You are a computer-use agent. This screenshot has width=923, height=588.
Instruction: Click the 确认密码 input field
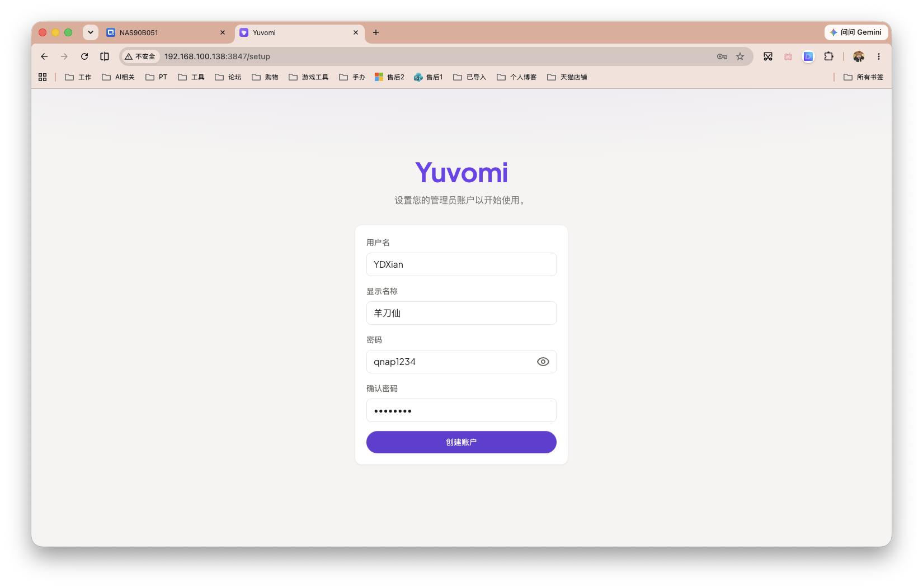point(461,410)
